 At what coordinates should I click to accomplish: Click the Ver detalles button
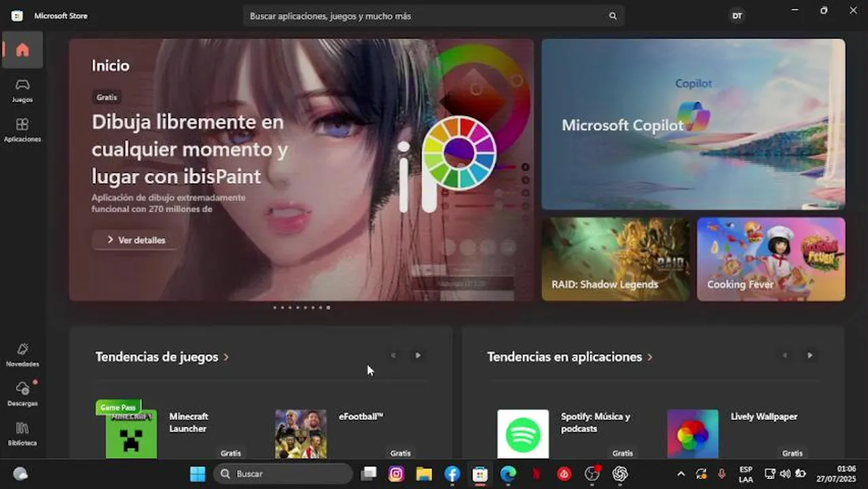pyautogui.click(x=136, y=240)
